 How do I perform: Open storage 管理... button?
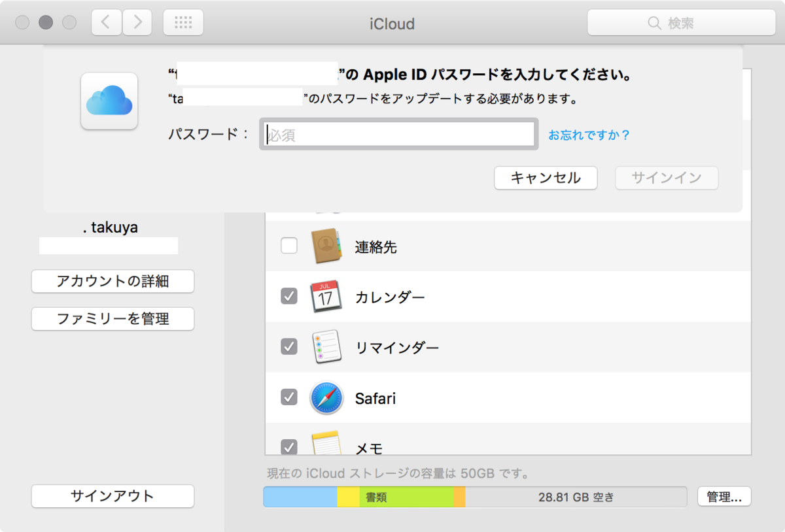pos(724,497)
